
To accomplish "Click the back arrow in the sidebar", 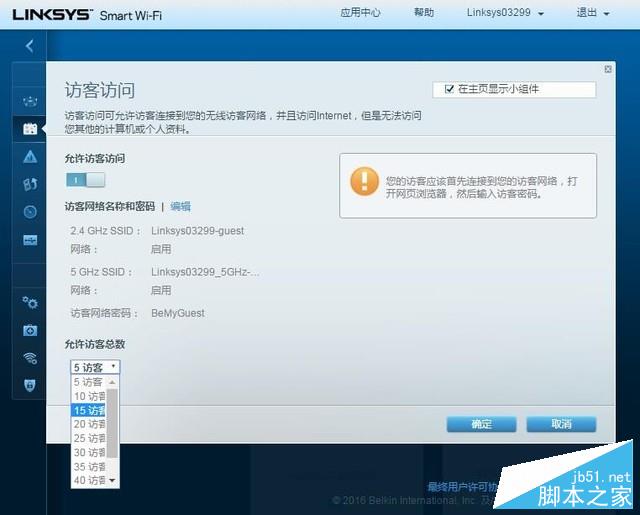I will pyautogui.click(x=29, y=45).
